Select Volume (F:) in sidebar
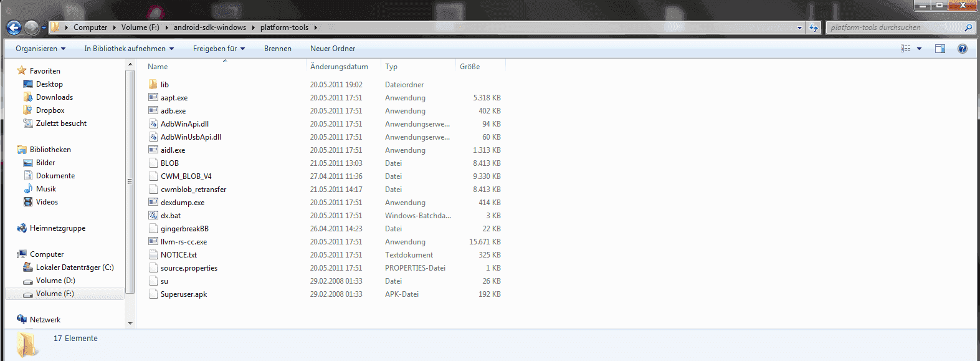The width and height of the screenshot is (980, 361). tap(55, 294)
